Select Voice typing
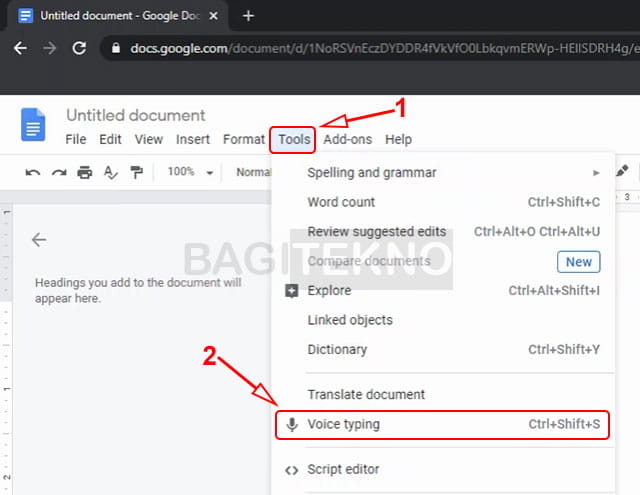Screen dimensions: 640x495 coord(442,425)
